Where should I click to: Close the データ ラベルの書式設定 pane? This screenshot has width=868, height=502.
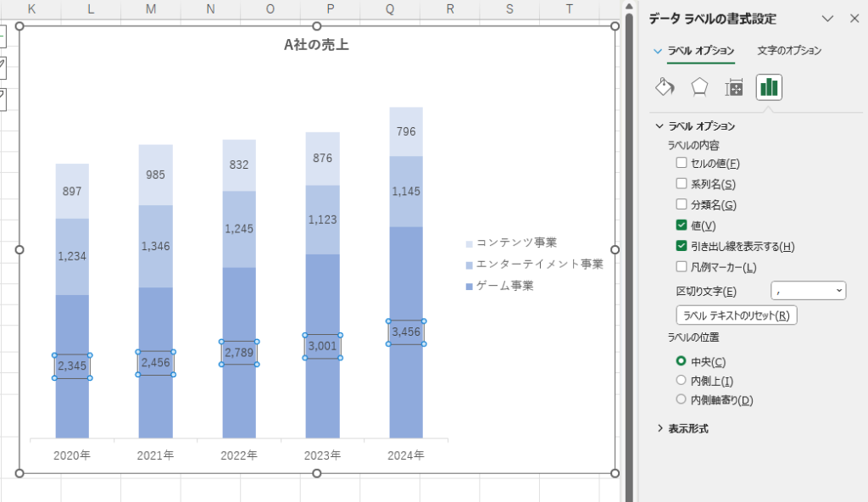tap(852, 19)
